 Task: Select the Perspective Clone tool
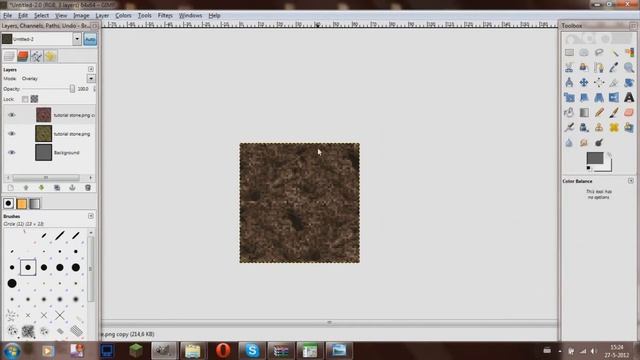(629, 127)
